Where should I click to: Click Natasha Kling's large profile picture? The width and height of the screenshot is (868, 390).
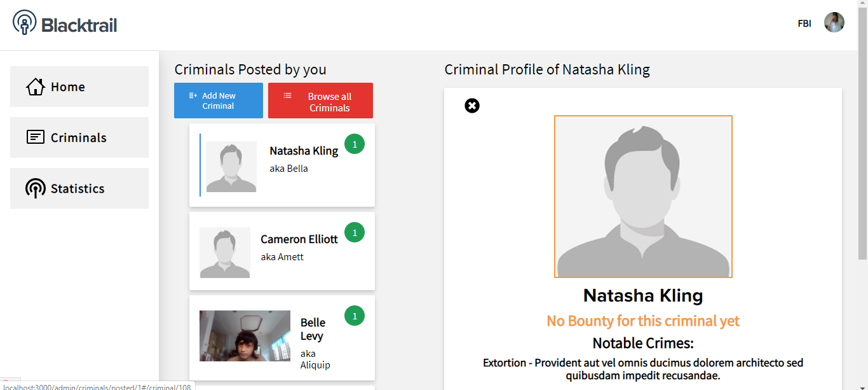click(643, 197)
